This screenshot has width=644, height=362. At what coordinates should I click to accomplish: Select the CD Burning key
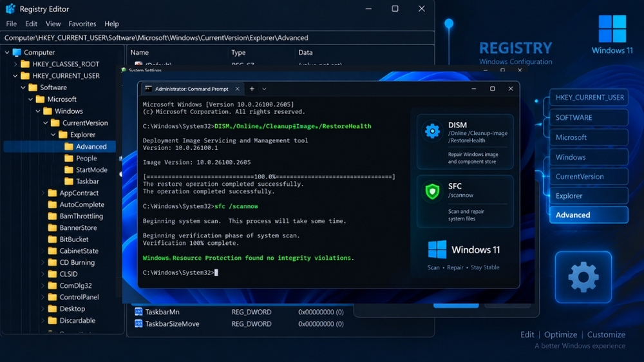tap(77, 262)
